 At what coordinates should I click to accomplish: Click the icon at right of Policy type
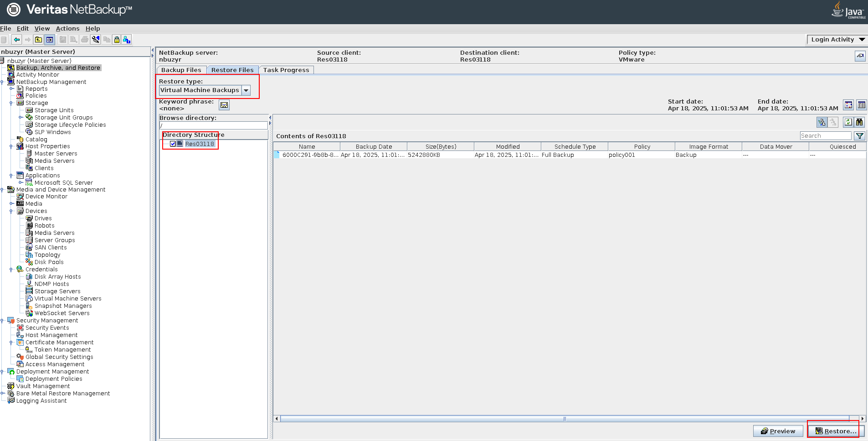[860, 56]
